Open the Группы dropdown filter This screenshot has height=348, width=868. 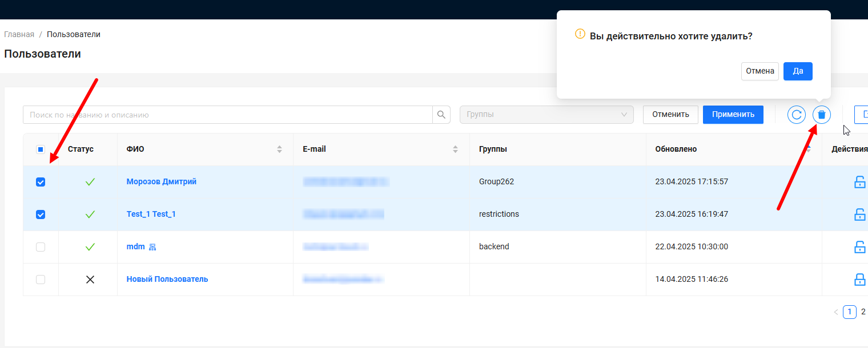[546, 115]
